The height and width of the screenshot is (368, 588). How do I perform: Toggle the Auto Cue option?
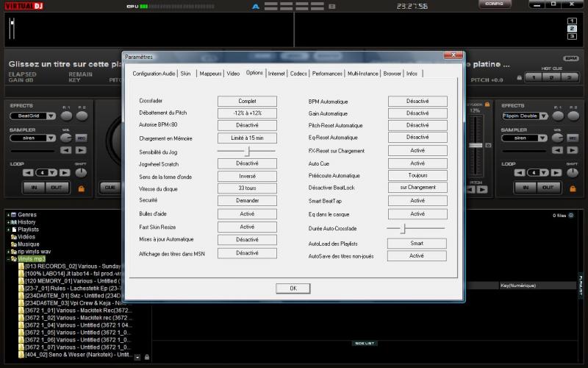(x=417, y=163)
